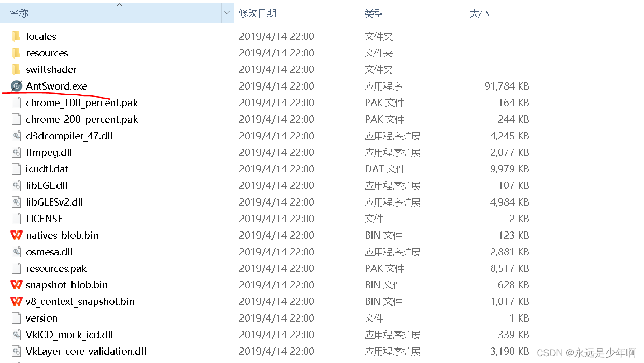The width and height of the screenshot is (644, 363).
Task: Select the locales folder name
Action: coord(41,36)
